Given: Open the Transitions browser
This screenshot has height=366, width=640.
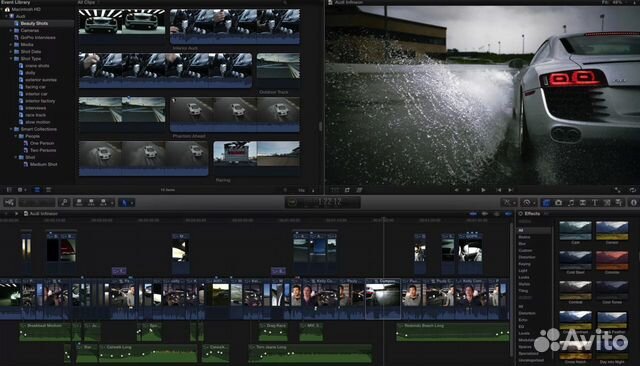Looking at the screenshot, I should tap(583, 202).
